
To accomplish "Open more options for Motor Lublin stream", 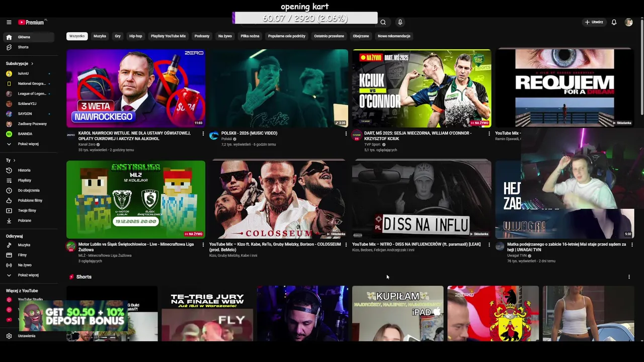I will (203, 245).
